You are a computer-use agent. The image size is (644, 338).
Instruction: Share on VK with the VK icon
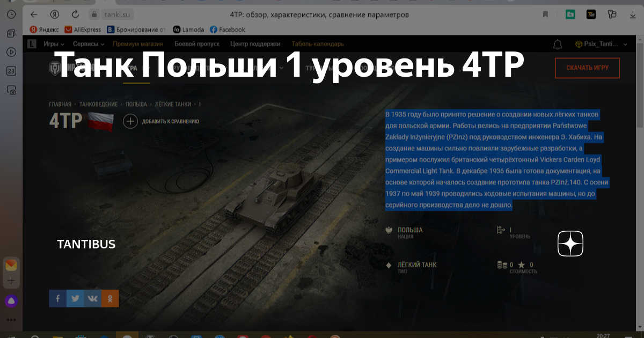[92, 299]
